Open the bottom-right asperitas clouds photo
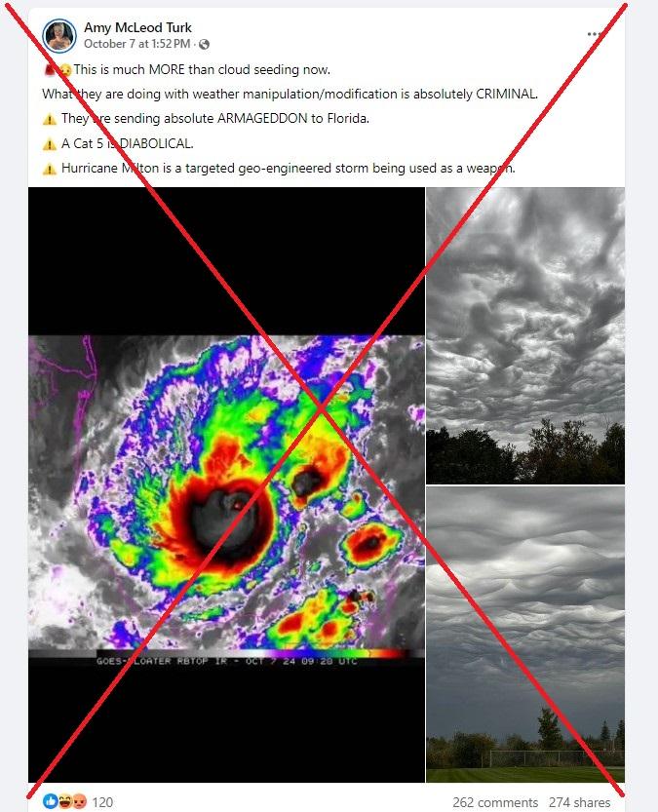The image size is (658, 812). point(525,634)
